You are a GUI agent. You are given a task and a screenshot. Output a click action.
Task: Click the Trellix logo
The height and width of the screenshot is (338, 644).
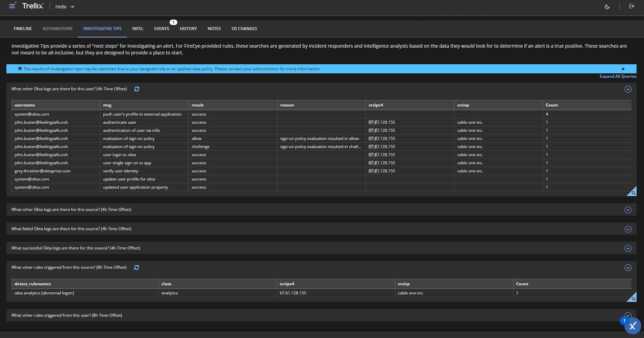point(33,6)
